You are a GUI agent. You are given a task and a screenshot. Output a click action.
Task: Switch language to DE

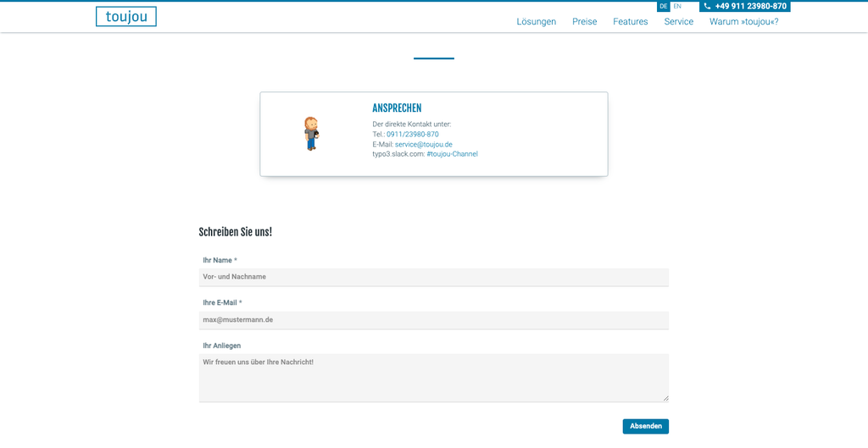664,6
